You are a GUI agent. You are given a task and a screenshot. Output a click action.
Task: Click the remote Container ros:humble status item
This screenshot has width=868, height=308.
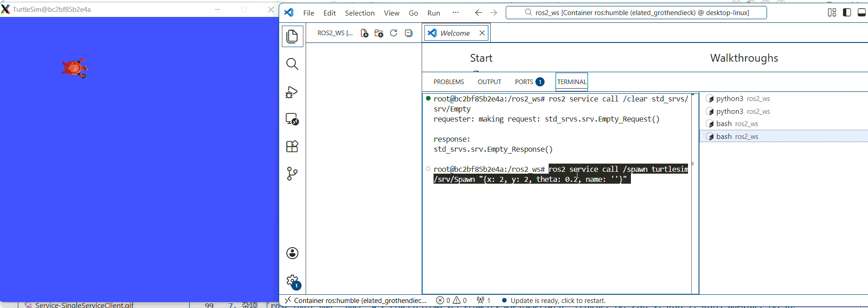pyautogui.click(x=356, y=300)
